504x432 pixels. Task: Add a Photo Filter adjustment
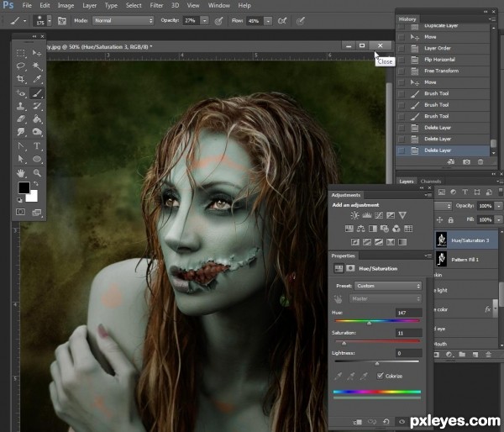(385, 229)
